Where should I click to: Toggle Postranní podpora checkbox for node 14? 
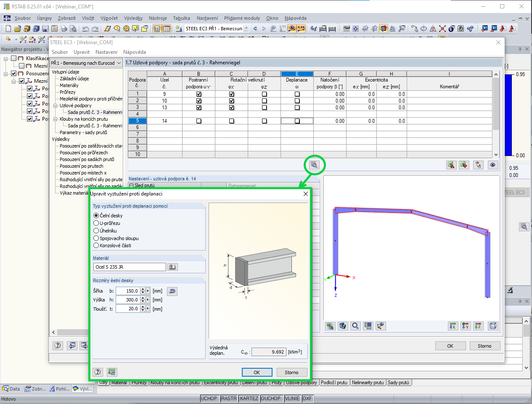[x=199, y=121]
